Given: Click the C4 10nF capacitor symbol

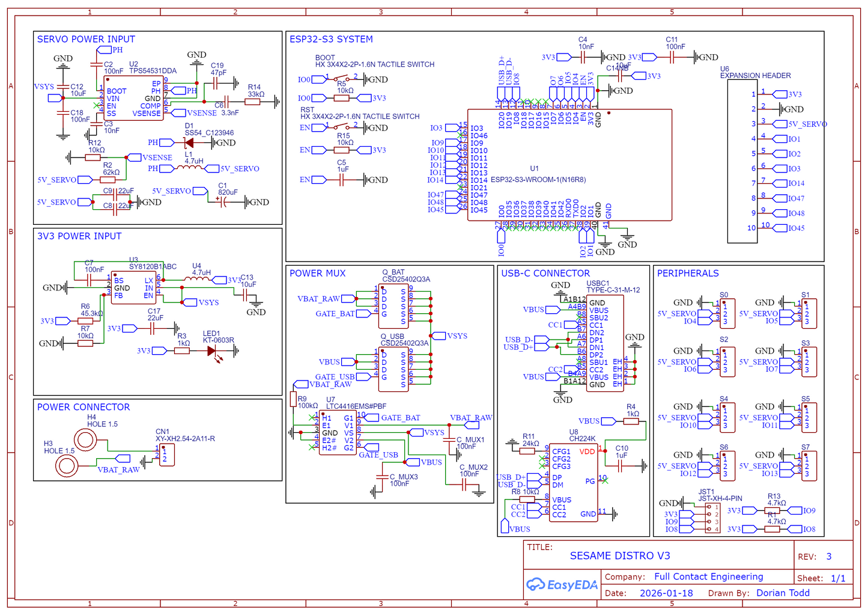Looking at the screenshot, I should tap(583, 57).
